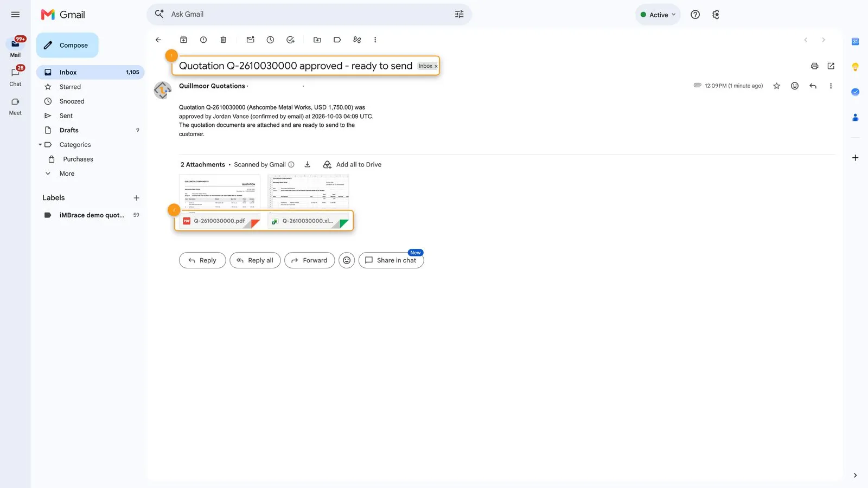Collapse the Categories section
The height and width of the screenshot is (488, 868).
click(x=40, y=145)
